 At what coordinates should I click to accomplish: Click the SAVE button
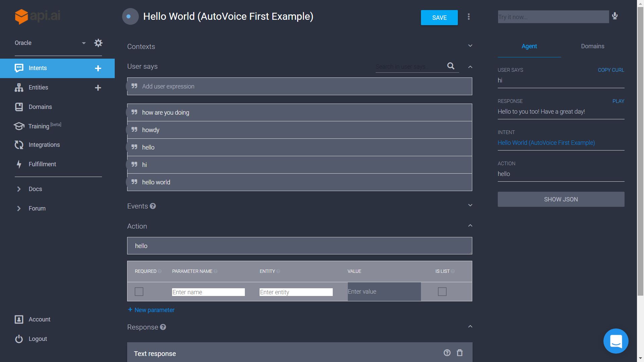pyautogui.click(x=439, y=18)
